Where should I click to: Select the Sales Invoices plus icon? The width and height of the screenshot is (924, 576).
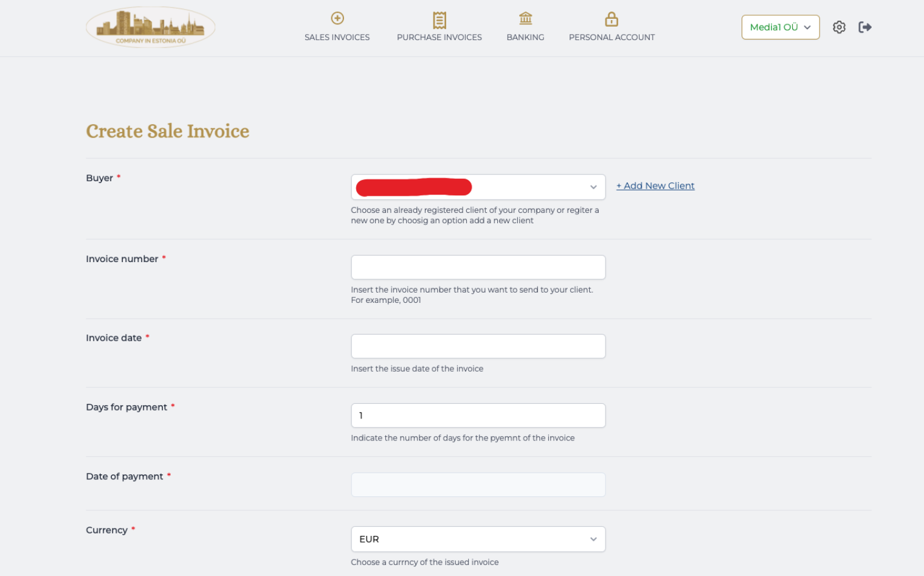click(x=337, y=18)
